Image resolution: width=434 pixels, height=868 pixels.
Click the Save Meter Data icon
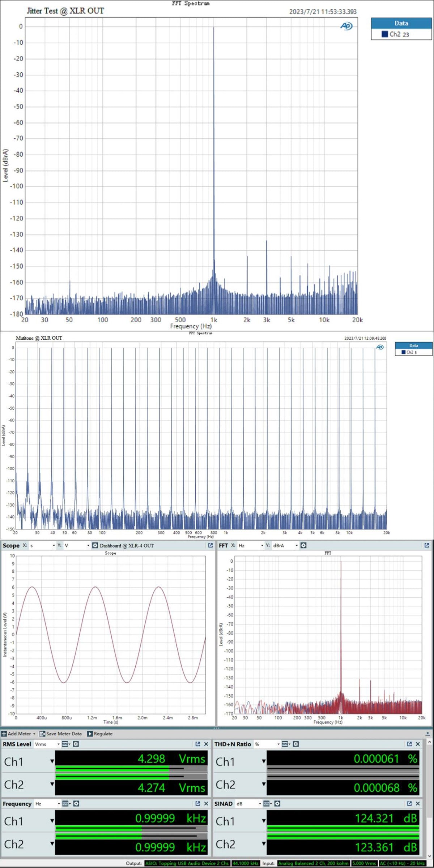[x=42, y=734]
